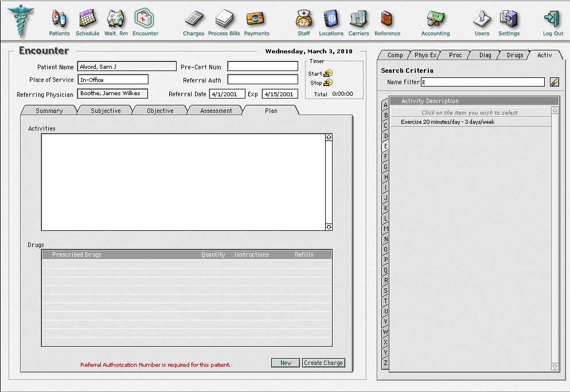Clear the name filter with the eraser icon
This screenshot has width=570, height=392.
(x=555, y=82)
